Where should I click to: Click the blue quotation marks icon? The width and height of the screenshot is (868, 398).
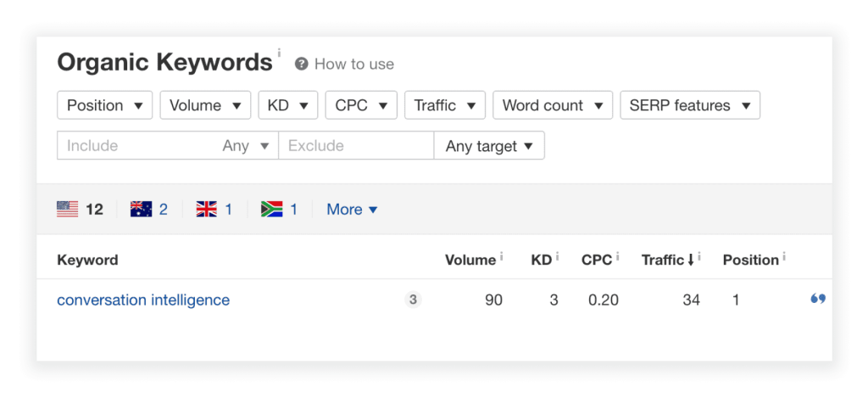[818, 300]
